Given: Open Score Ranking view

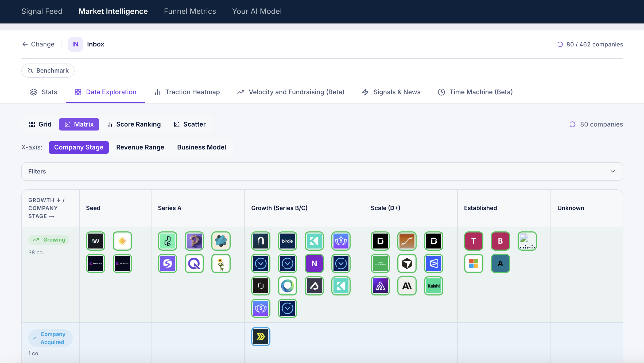Looking at the screenshot, I should 134,124.
